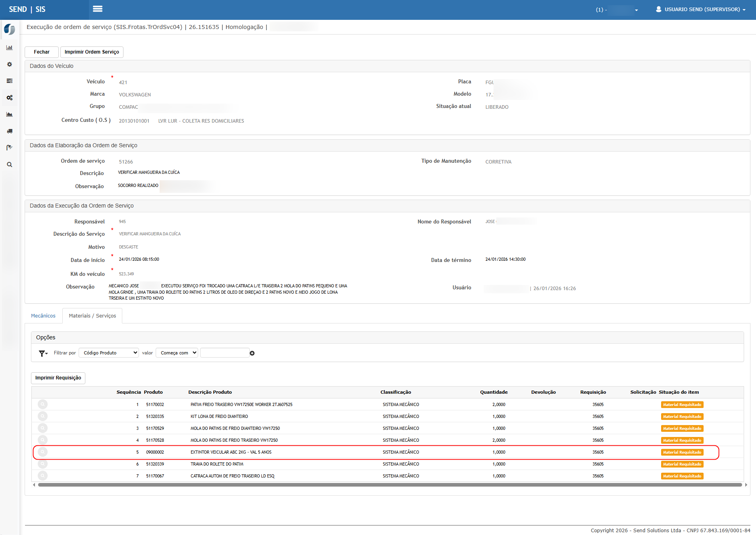Screen dimensions: 756x535
Task: View details of CATRACA AUTOM row
Action: pos(42,476)
